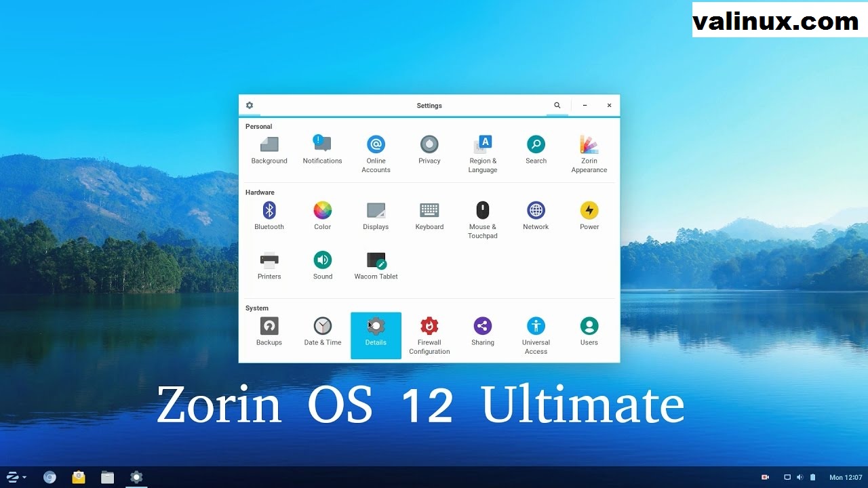Open the Displays settings

click(x=376, y=216)
